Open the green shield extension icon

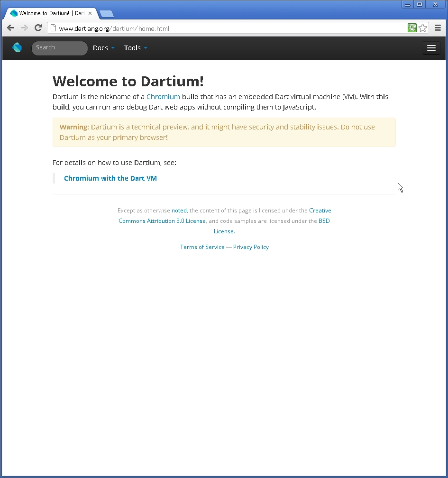click(x=412, y=28)
